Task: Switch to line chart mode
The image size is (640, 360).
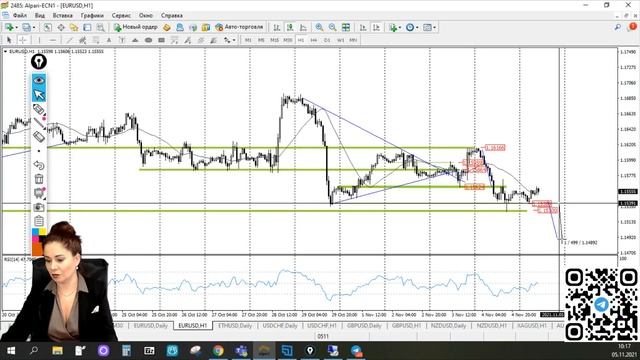Action: pyautogui.click(x=303, y=27)
